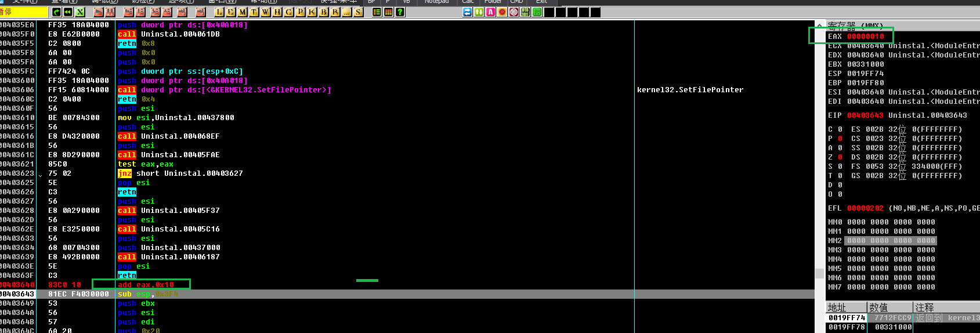
Task: Restart the debugged program via toolbar
Action: [56, 12]
